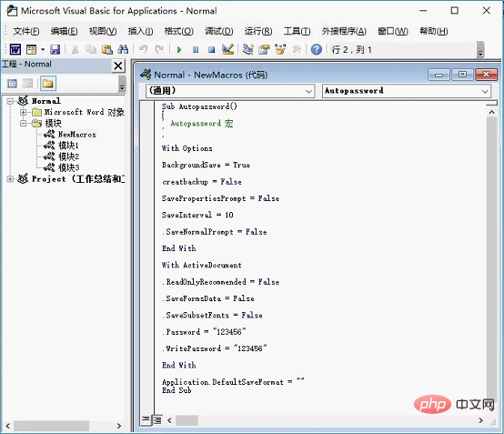Click code window vertical scroll up arrow

point(491,112)
